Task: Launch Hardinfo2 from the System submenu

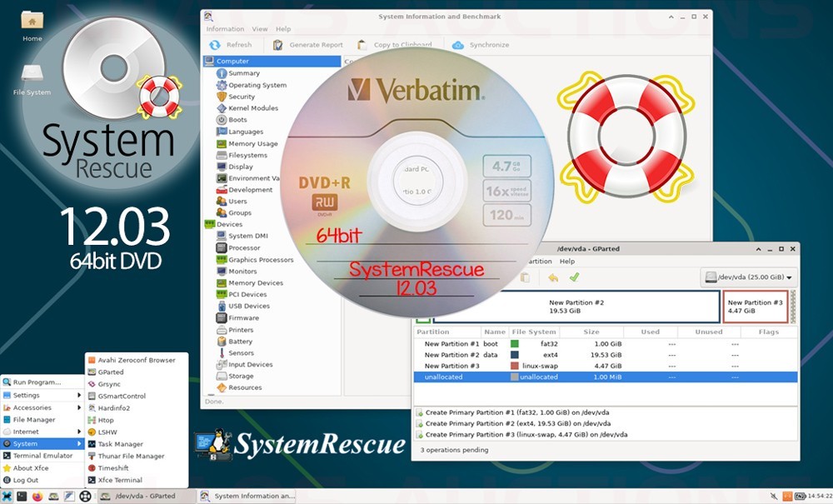Action: [x=137, y=408]
